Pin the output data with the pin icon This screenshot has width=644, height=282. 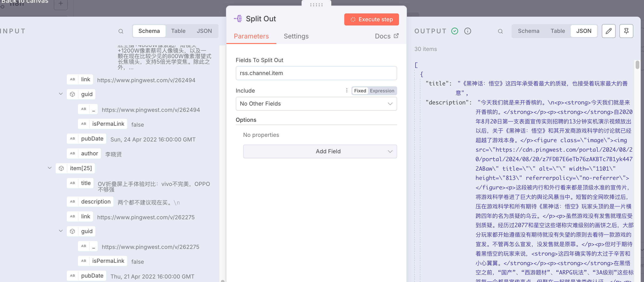click(x=626, y=31)
